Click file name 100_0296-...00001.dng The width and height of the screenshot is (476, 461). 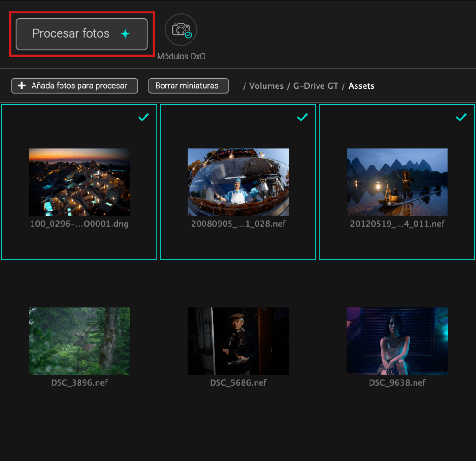coord(79,224)
